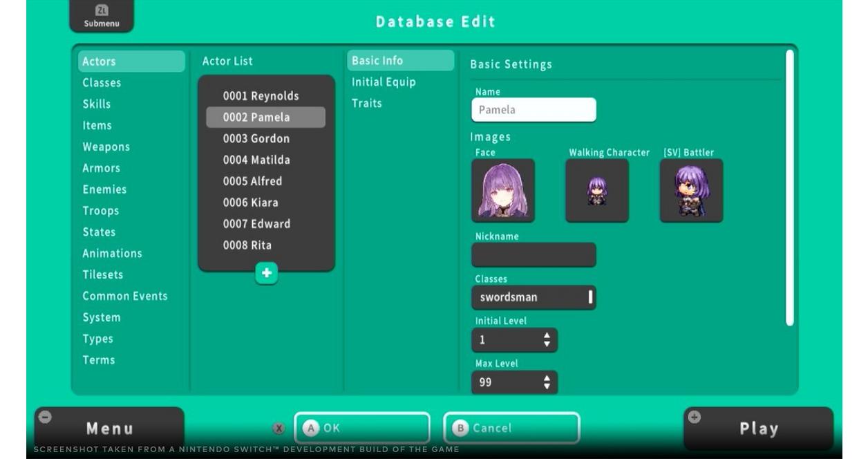Open the Skills database category
This screenshot has height=459, width=868.
click(97, 104)
